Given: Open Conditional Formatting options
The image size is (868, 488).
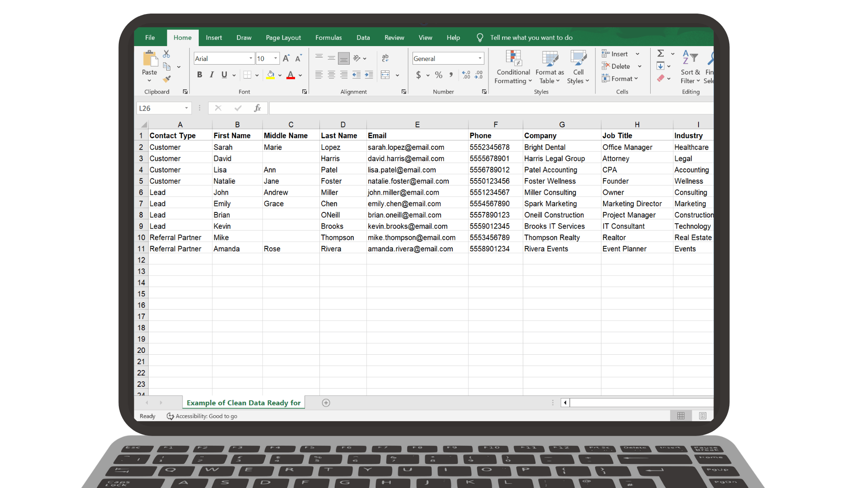Looking at the screenshot, I should tap(513, 68).
